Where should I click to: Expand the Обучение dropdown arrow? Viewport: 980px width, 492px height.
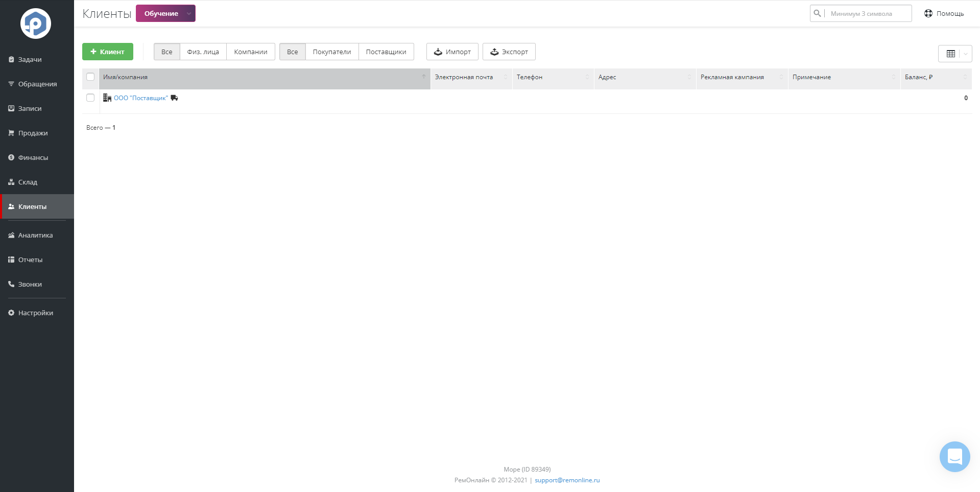pos(189,14)
